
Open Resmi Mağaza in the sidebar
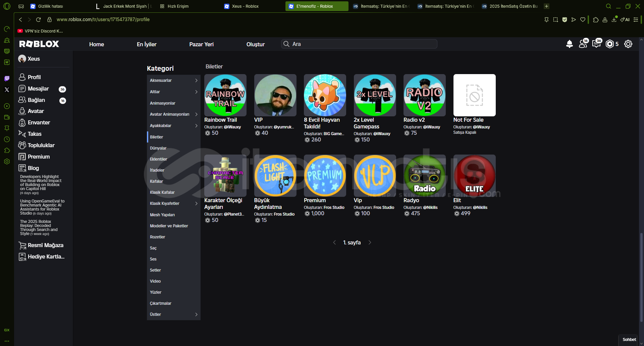[x=41, y=245]
